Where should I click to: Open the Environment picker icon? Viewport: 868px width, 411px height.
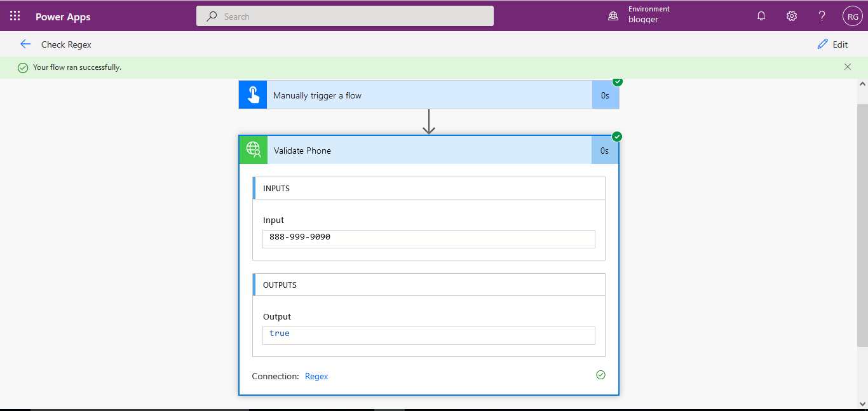point(613,16)
